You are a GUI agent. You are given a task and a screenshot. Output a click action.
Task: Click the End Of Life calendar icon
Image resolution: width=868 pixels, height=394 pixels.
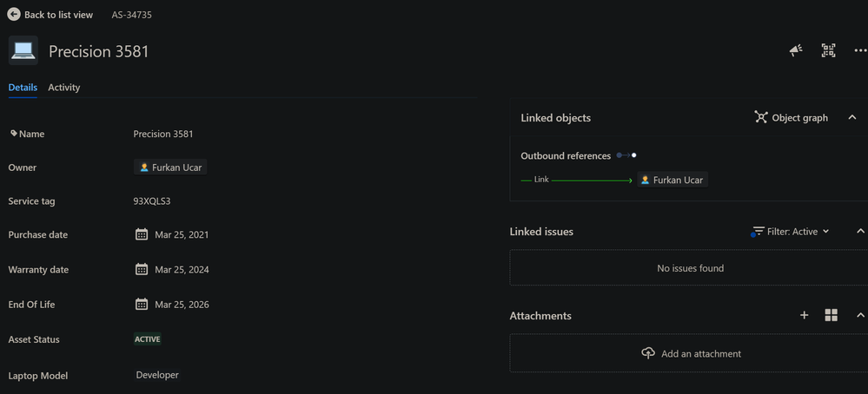click(x=142, y=304)
